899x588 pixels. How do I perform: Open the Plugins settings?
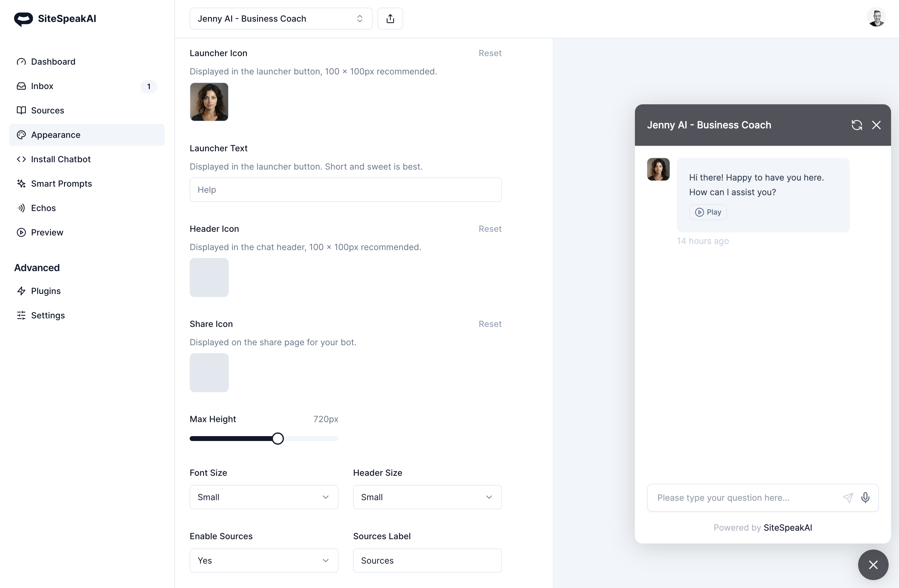45,291
